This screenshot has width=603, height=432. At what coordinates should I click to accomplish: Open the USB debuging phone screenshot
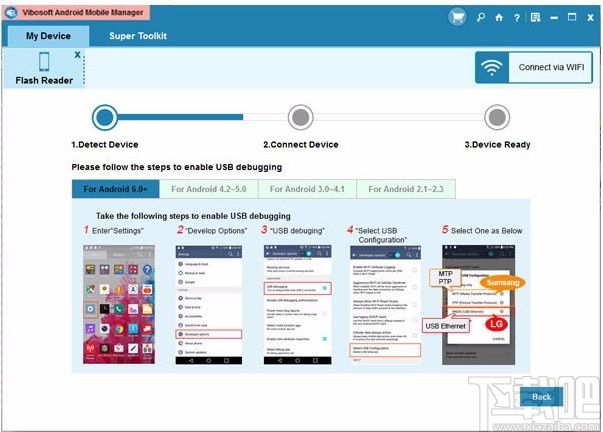click(297, 305)
